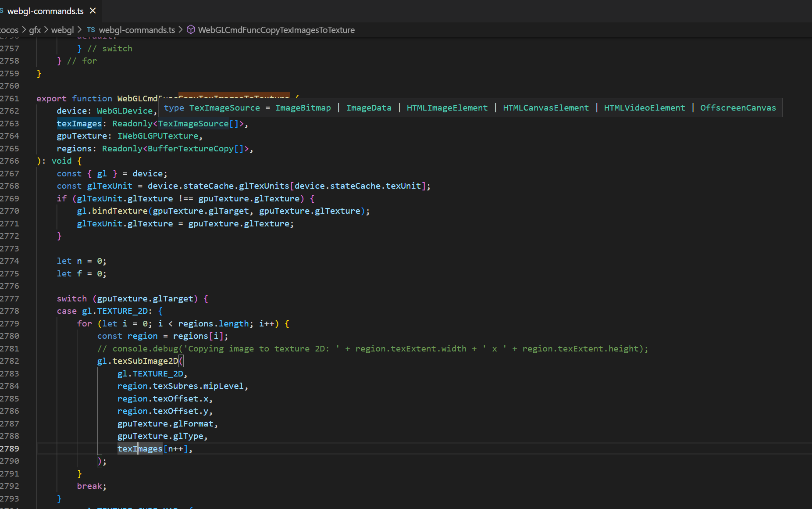Click texSubImage2D method call

point(145,361)
